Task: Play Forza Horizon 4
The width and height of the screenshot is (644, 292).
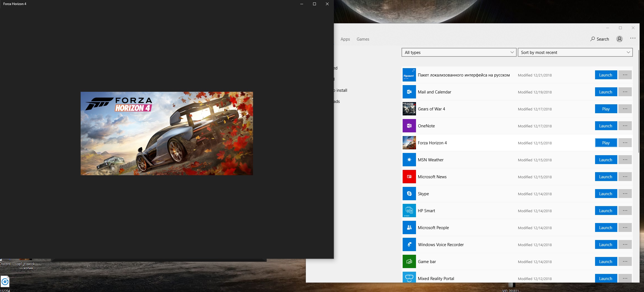Action: (x=606, y=143)
